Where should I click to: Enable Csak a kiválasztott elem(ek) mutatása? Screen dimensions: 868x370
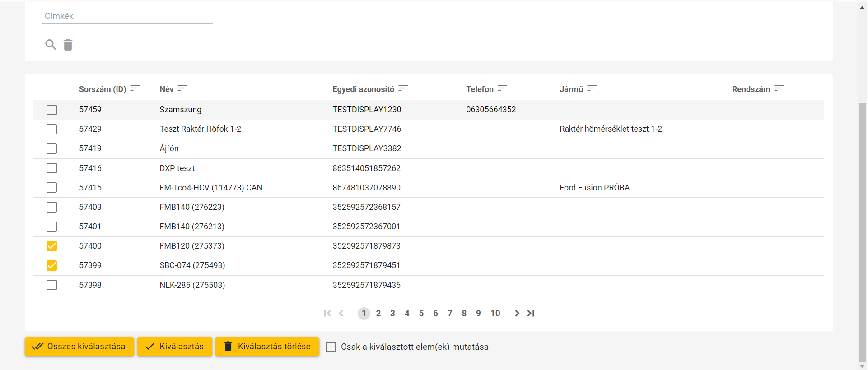pyautogui.click(x=331, y=347)
